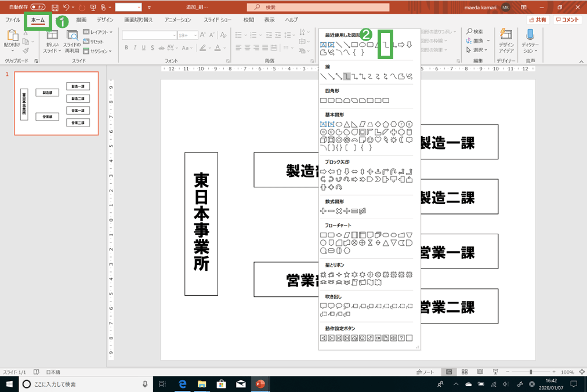
Task: Toggle strikethrough abc formatting
Action: pyautogui.click(x=161, y=48)
